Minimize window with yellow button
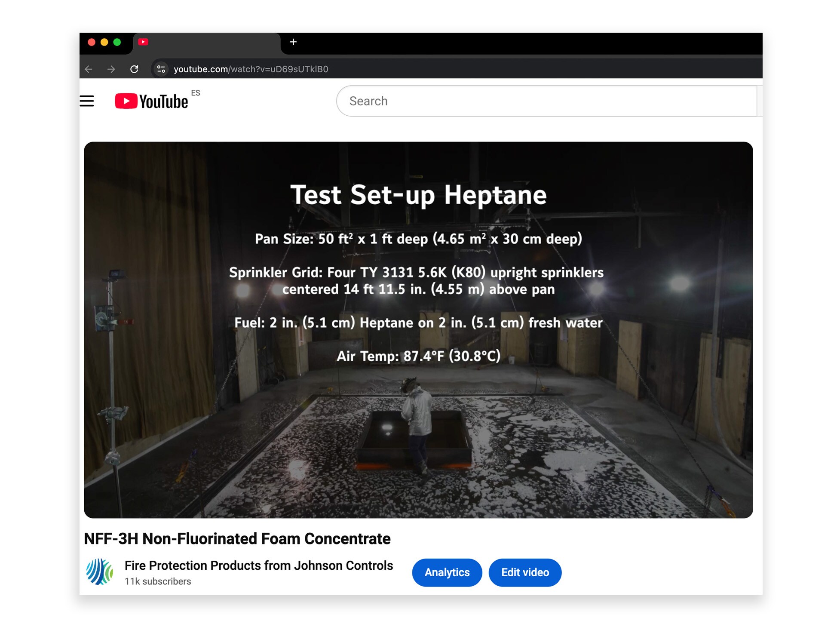This screenshot has width=840, height=627. click(x=104, y=42)
